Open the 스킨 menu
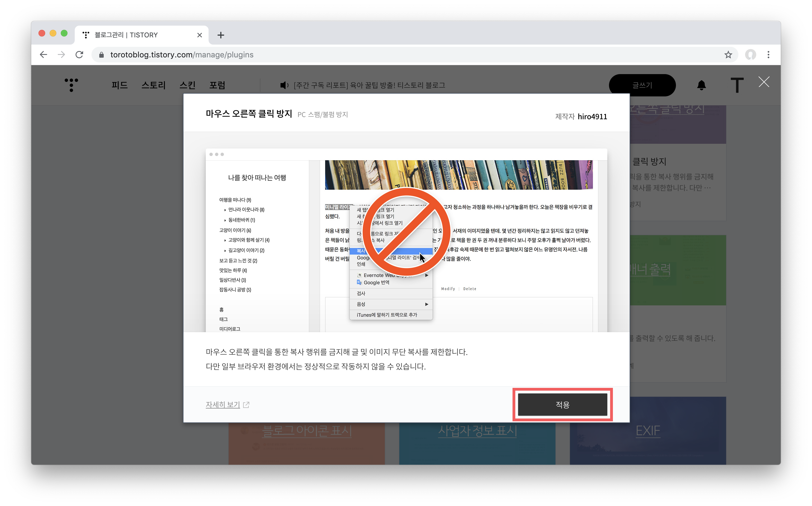This screenshot has height=506, width=812. click(x=187, y=85)
